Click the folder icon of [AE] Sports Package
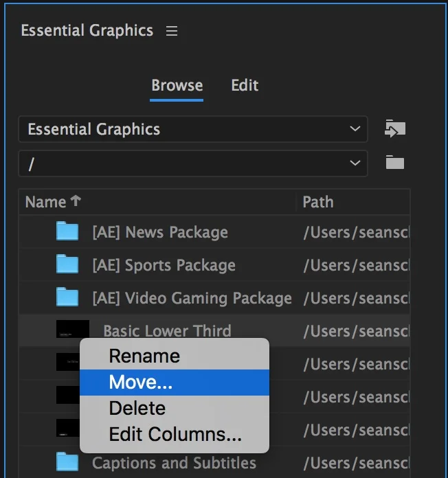 tap(67, 264)
